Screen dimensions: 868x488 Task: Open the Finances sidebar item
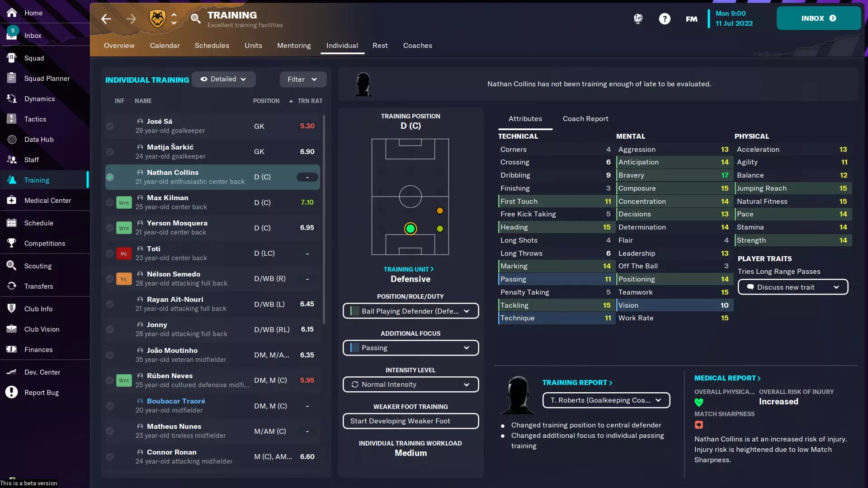coord(38,350)
